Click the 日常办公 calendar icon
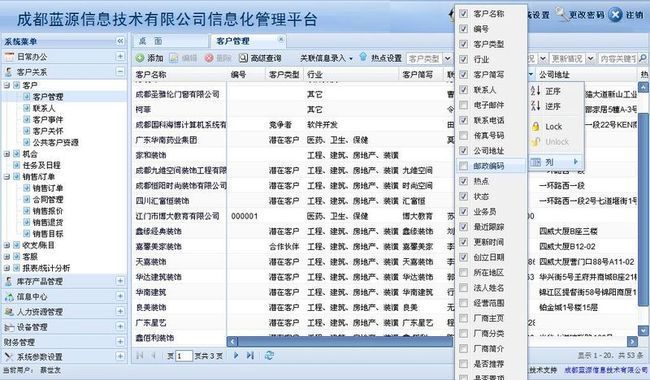This screenshot has width=650, height=380. (x=9, y=56)
